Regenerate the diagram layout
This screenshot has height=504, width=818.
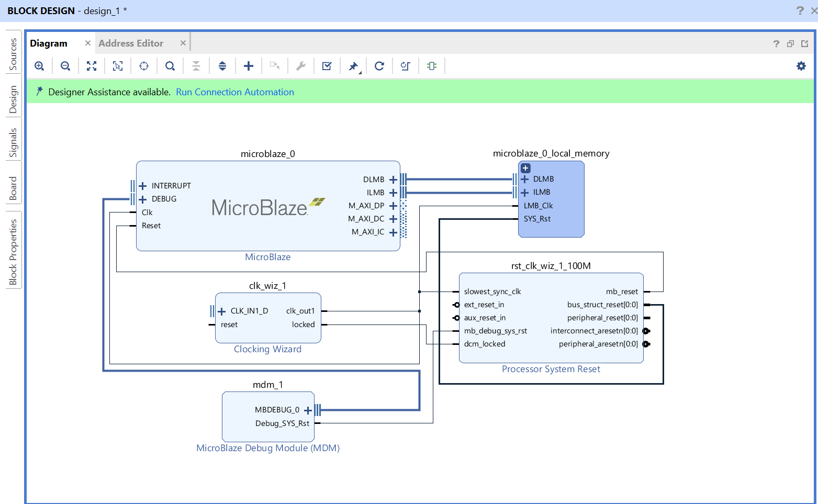pos(379,66)
